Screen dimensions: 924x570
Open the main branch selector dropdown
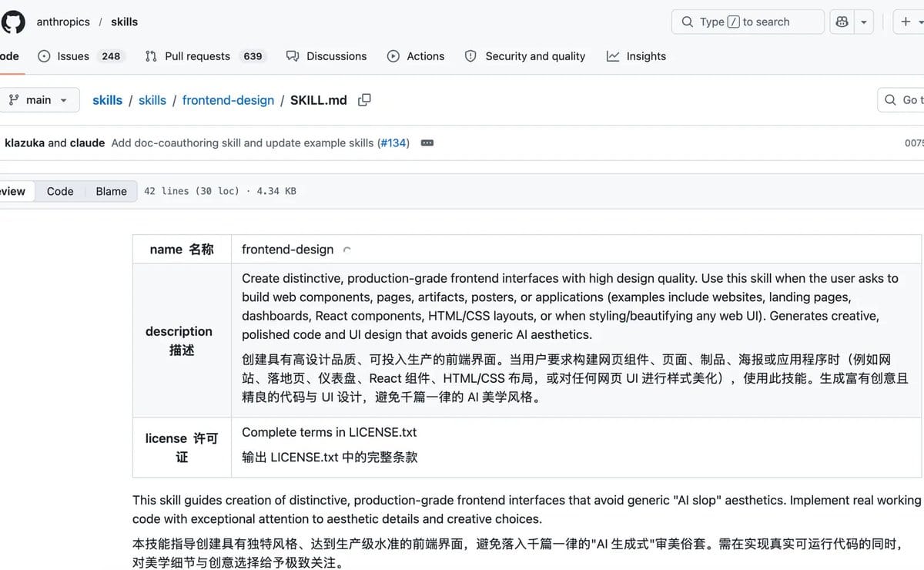click(x=38, y=100)
